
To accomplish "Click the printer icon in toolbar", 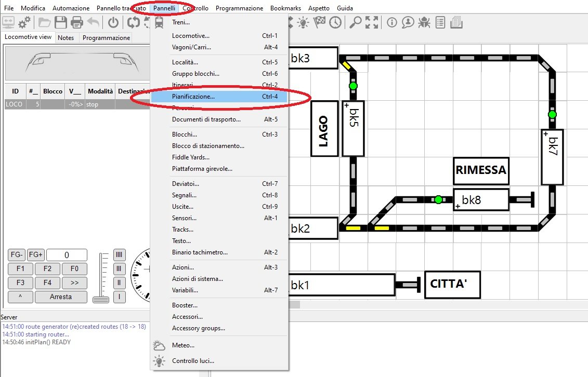I will [76, 22].
